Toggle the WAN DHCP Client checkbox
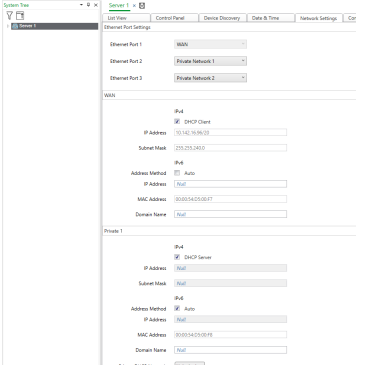Viewport: 371px width, 370px height. (x=177, y=122)
